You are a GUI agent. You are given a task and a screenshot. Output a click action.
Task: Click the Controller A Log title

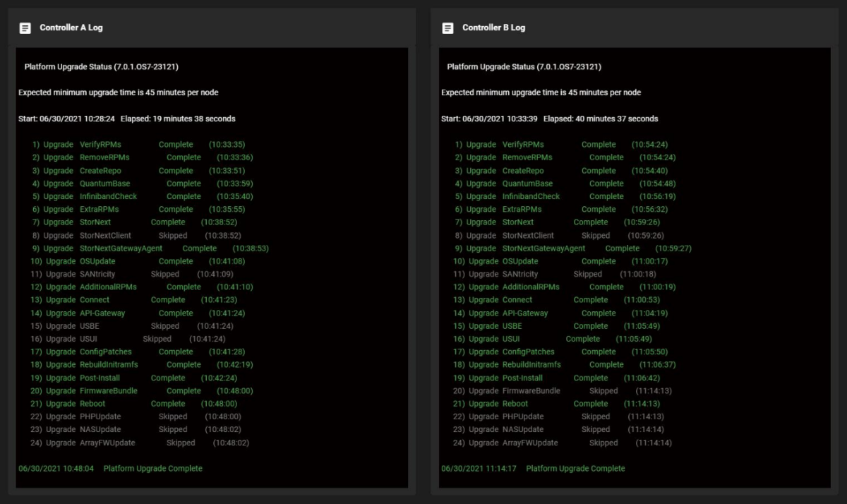pyautogui.click(x=71, y=28)
